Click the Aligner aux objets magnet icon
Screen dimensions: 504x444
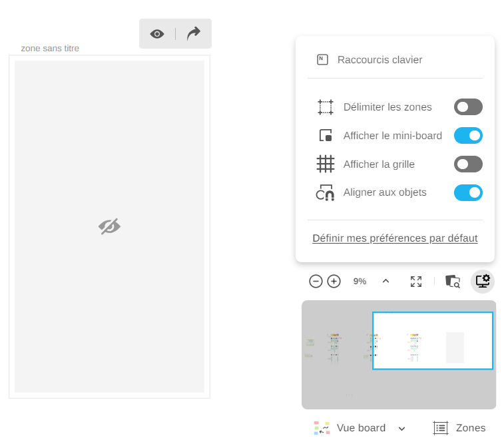coord(325,193)
